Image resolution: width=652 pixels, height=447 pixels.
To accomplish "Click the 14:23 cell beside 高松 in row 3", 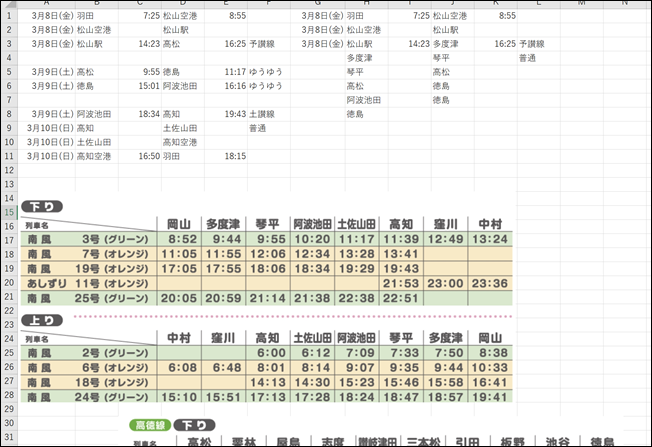I will [140, 44].
